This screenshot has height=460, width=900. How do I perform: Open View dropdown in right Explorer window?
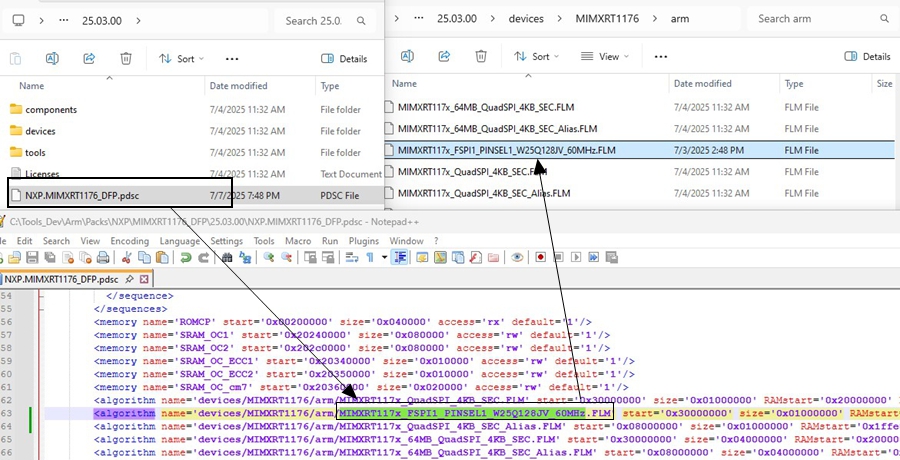[605, 56]
